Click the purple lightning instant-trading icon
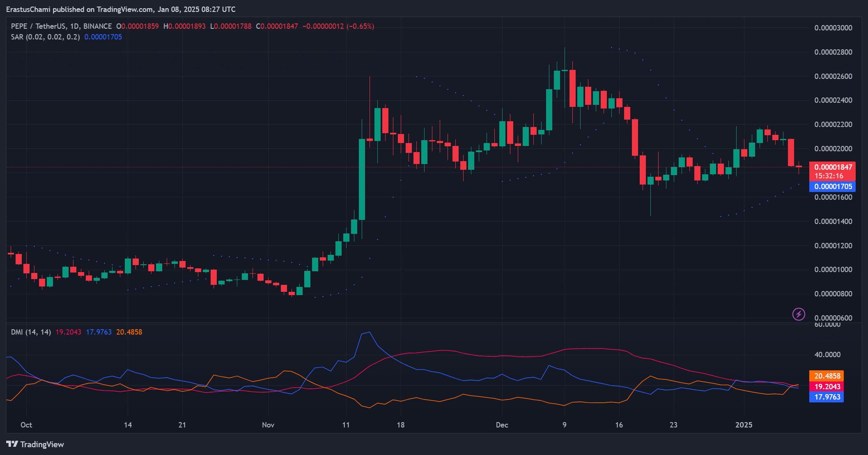 [x=798, y=315]
